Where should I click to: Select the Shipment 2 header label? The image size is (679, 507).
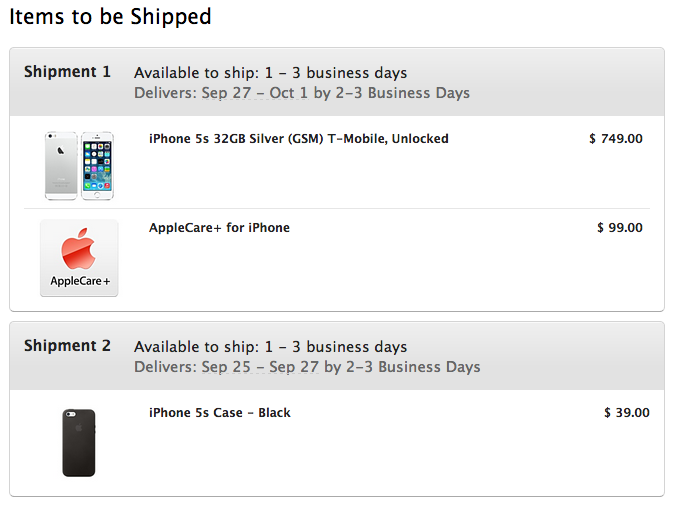[68, 346]
